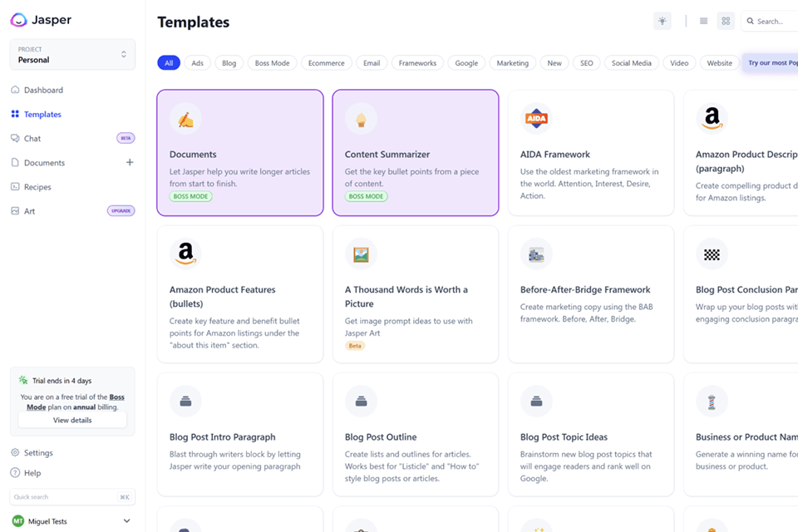Select the All filter tab
Viewport: 798px width, 532px height.
tap(169, 63)
